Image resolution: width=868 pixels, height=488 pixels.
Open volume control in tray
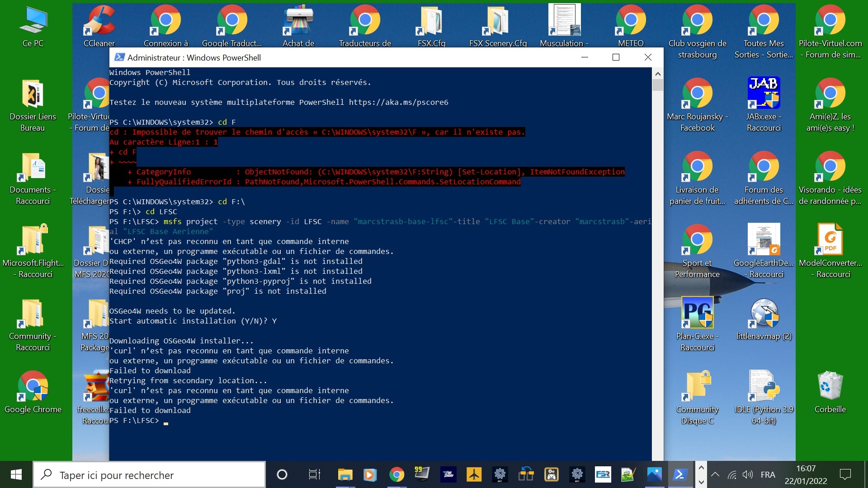pos(748,474)
